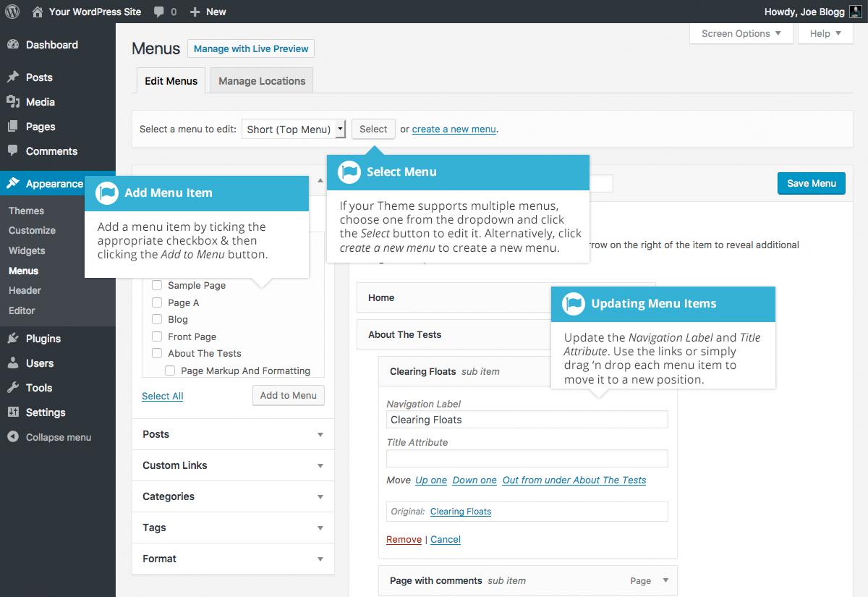The height and width of the screenshot is (597, 868).
Task: Expand the Page with comments menu item
Action: 665,580
